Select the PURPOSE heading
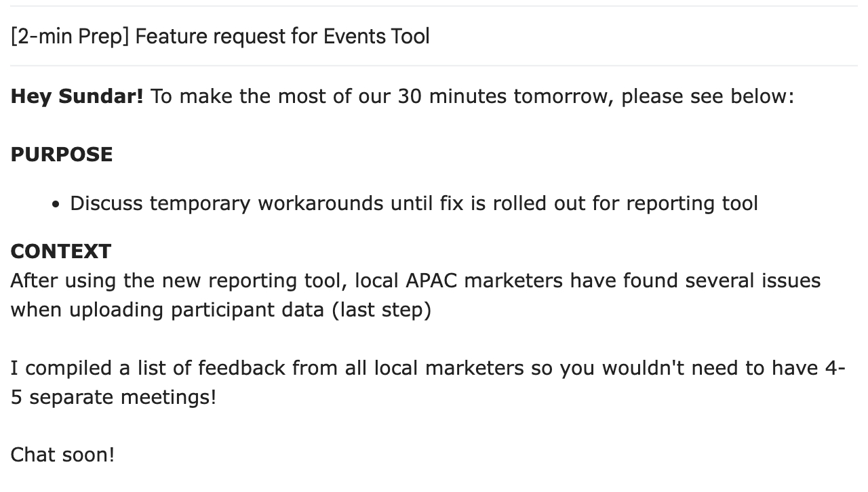868x492 pixels. coord(62,155)
